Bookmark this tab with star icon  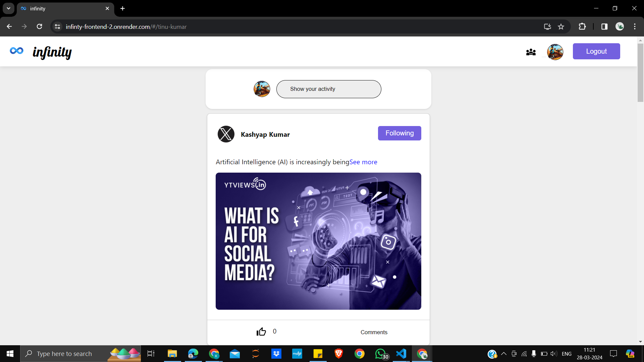click(x=561, y=26)
